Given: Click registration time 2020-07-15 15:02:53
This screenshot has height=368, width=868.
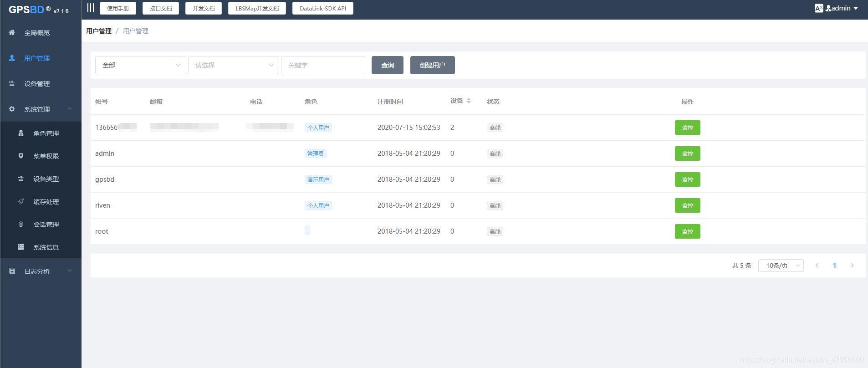Looking at the screenshot, I should point(408,128).
